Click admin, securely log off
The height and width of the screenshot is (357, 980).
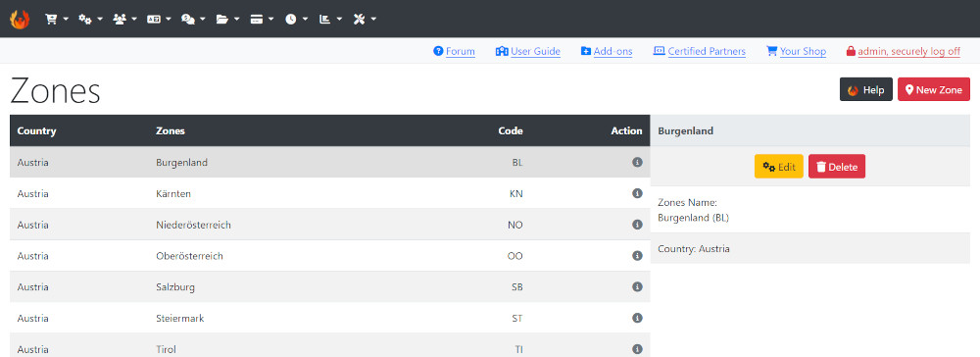[x=904, y=51]
